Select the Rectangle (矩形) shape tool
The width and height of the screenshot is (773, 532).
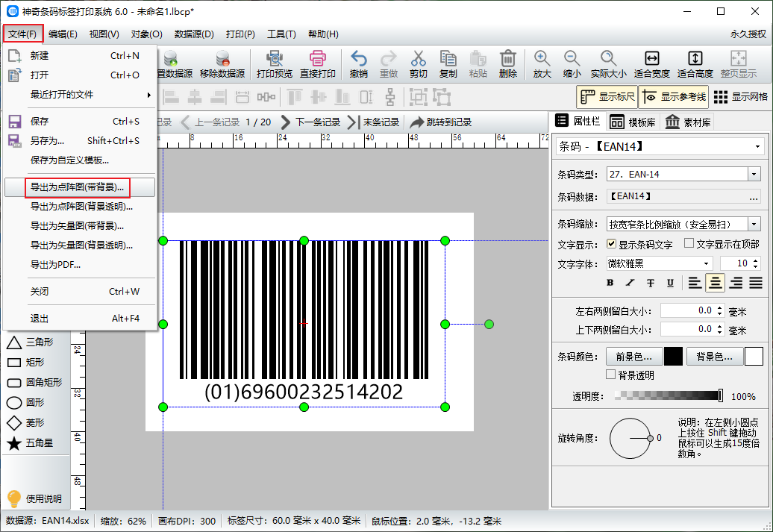(25, 363)
